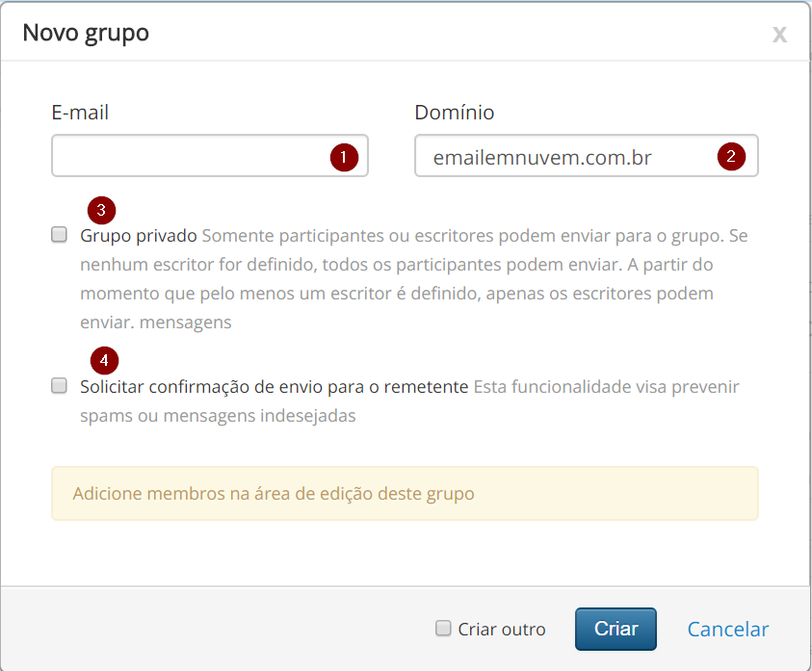Check the Criar outro box
The height and width of the screenshot is (671, 812).
tap(443, 629)
